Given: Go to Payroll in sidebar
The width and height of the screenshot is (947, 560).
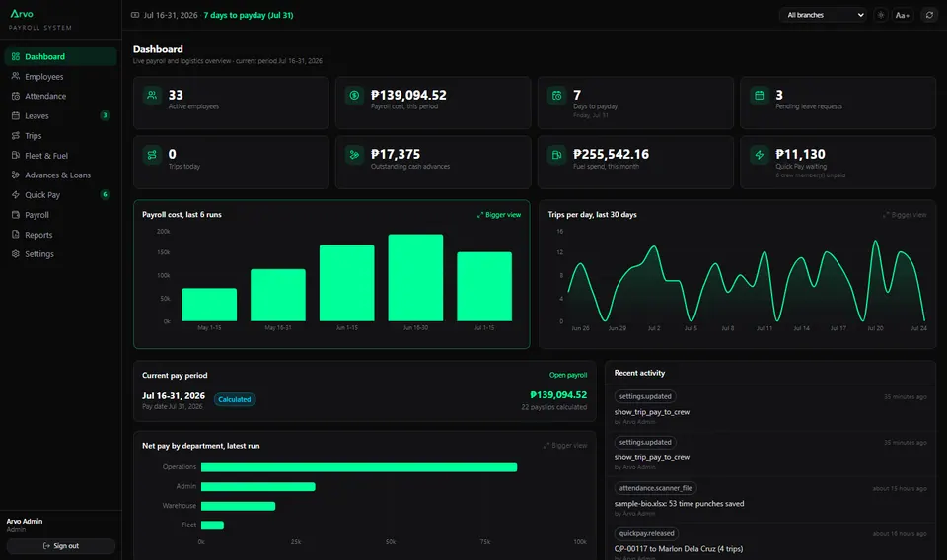Looking at the screenshot, I should [60, 215].
